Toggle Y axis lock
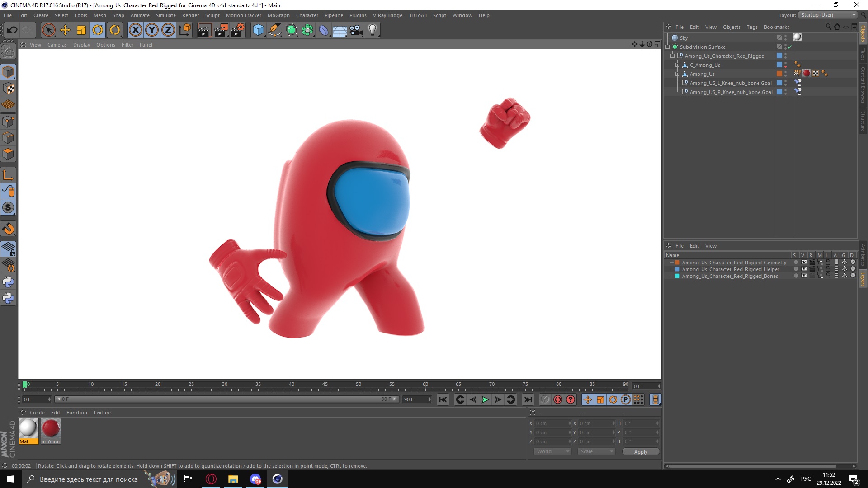The width and height of the screenshot is (868, 488). (152, 30)
